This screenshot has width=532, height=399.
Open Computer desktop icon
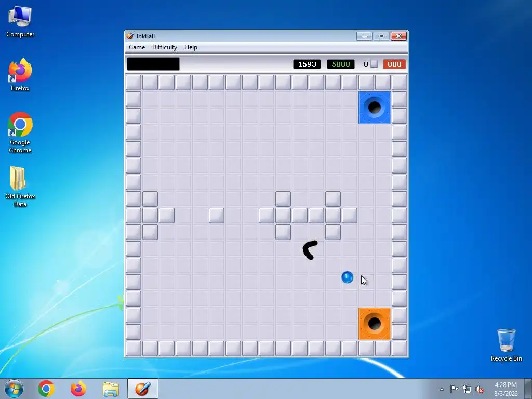pyautogui.click(x=20, y=21)
